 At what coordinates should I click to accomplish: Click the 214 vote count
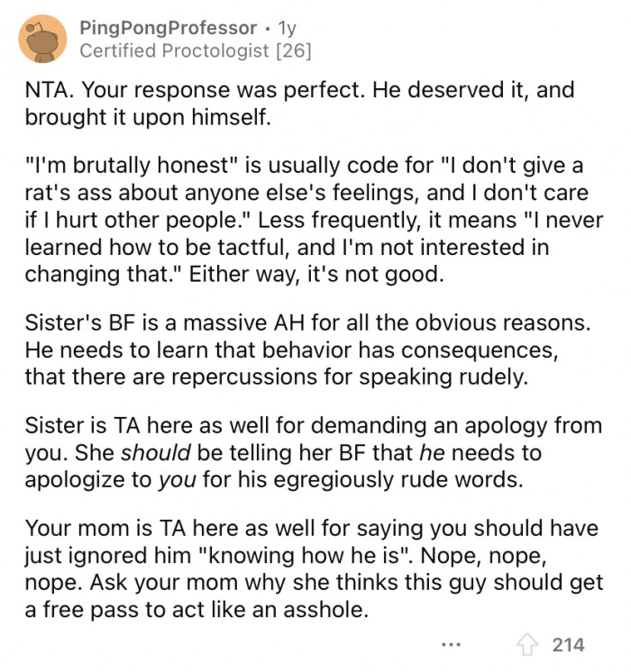[569, 645]
